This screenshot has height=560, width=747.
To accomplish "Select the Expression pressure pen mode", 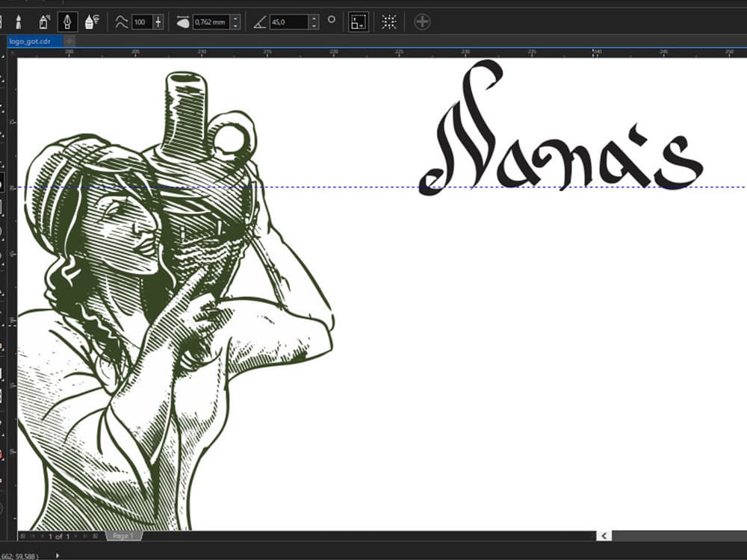I will [91, 22].
